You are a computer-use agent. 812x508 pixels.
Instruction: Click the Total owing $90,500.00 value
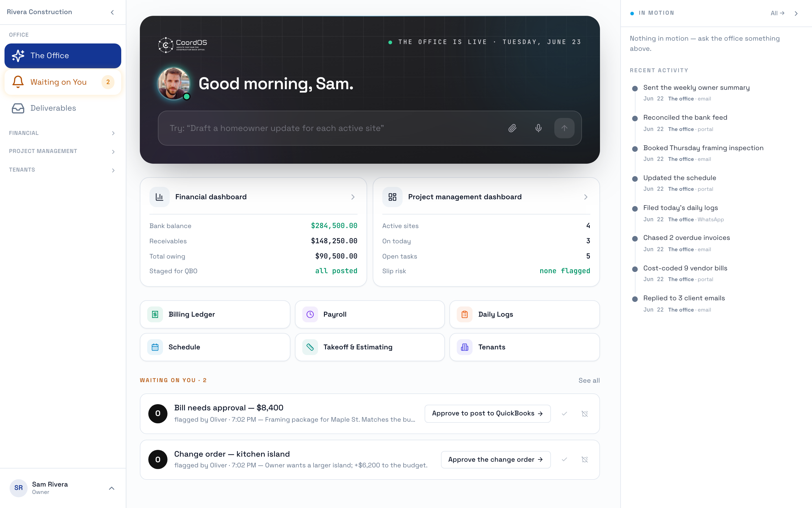336,256
